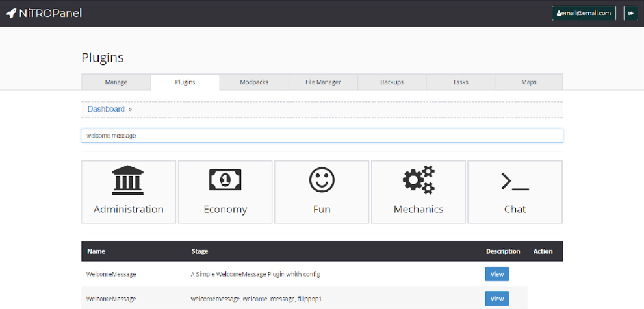Select the Economy banknote icon
Screen dimensions: 644x309
[x=225, y=180]
